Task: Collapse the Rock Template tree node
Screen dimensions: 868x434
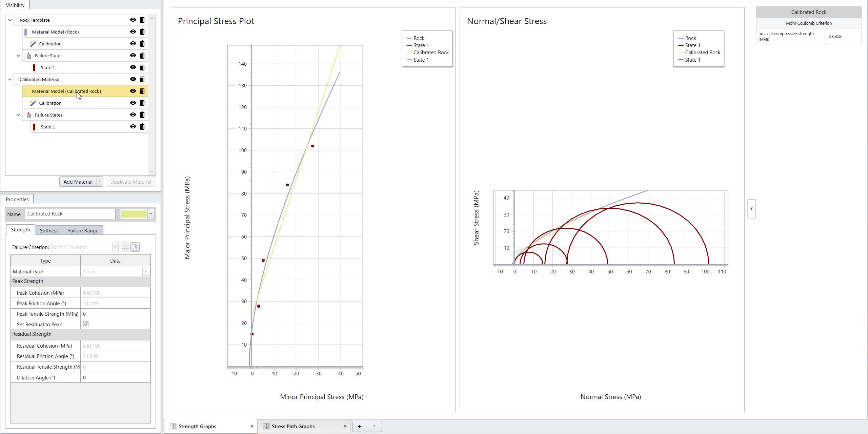Action: coord(10,20)
